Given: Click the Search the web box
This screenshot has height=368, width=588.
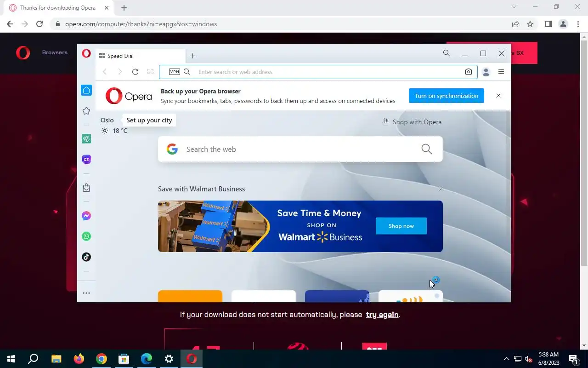Looking at the screenshot, I should pos(300,149).
